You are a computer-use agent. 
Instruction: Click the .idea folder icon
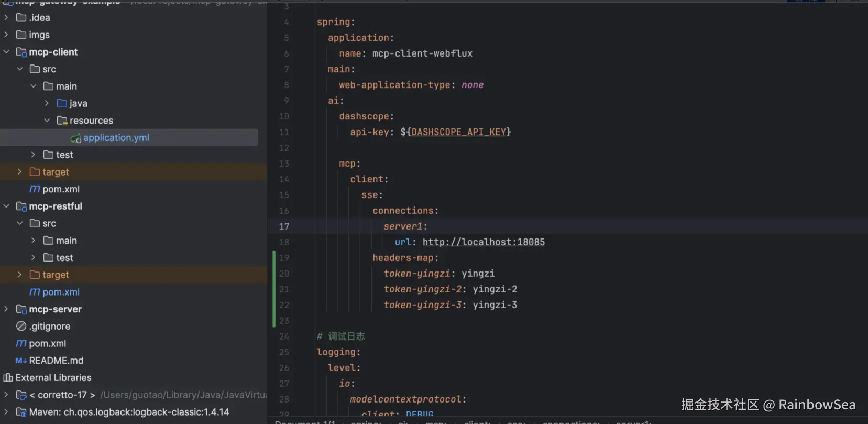21,18
